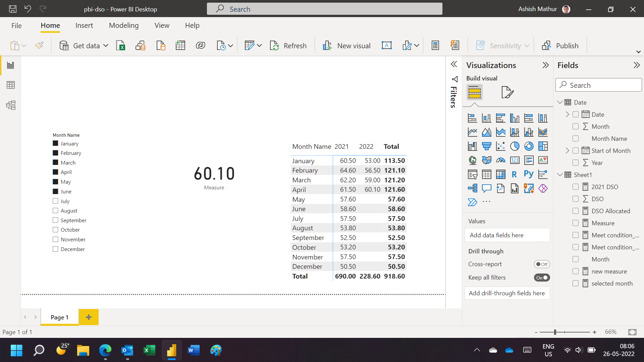Add a new page with plus button
The image size is (644, 362).
click(x=89, y=317)
